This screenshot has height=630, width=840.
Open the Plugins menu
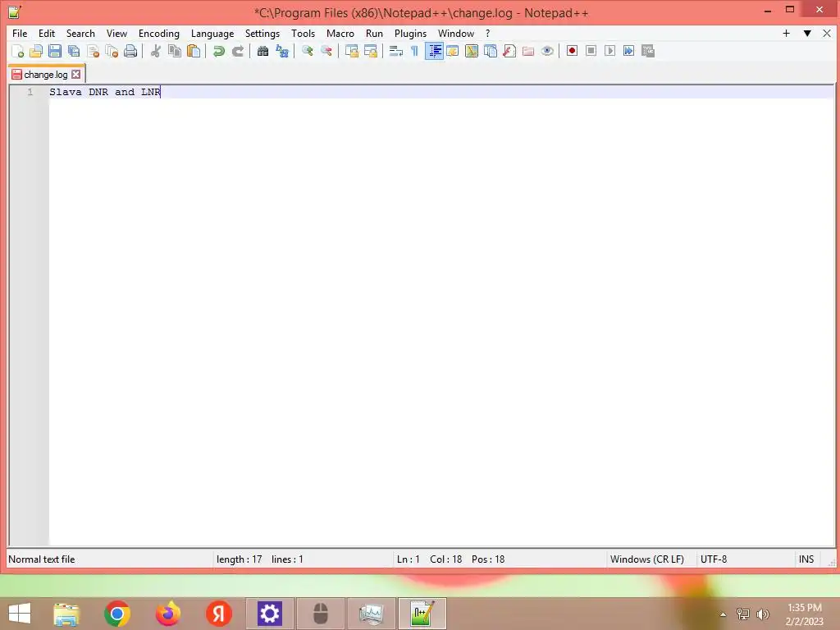coord(410,33)
